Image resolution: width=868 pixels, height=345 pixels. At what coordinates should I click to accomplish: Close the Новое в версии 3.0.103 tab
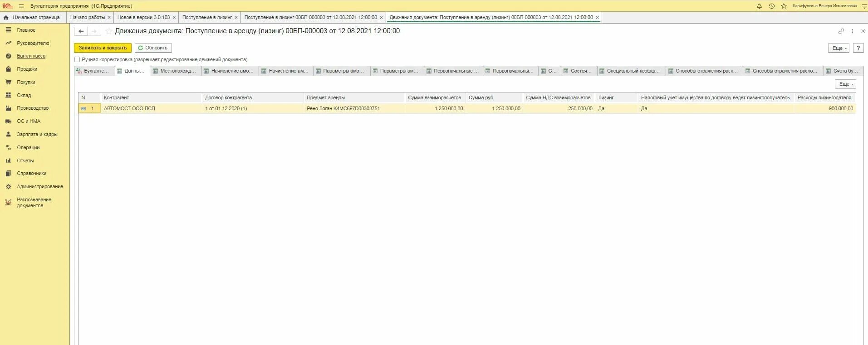tap(174, 18)
